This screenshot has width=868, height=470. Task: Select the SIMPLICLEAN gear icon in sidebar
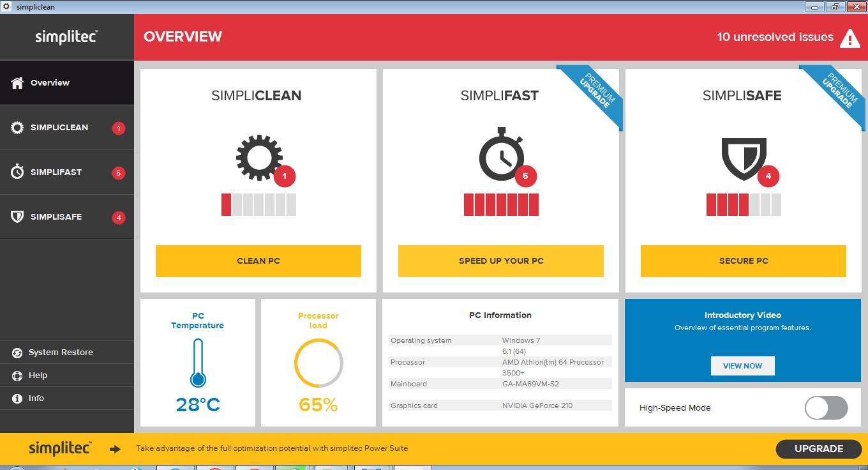[17, 128]
